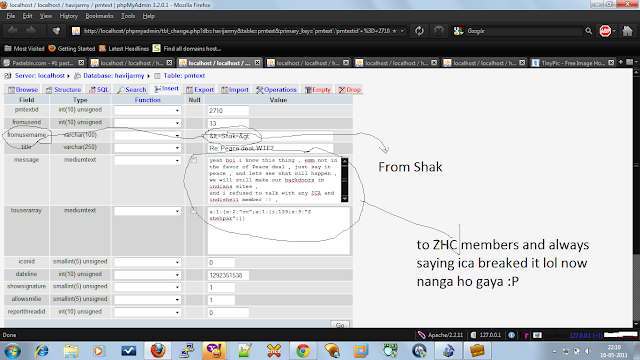Open the Function dropdown for fromuserid
This screenshot has width=640, height=360.
tap(148, 123)
